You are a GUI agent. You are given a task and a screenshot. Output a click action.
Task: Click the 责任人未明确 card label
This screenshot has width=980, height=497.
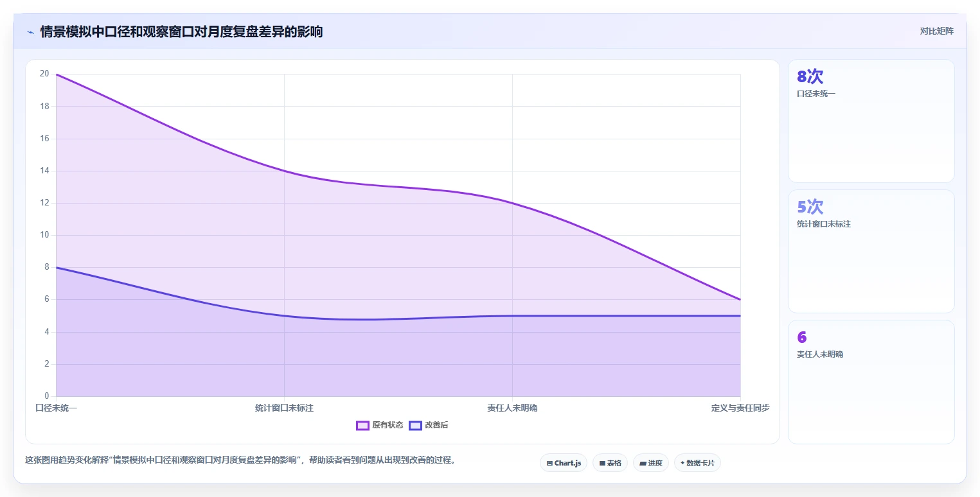point(820,354)
